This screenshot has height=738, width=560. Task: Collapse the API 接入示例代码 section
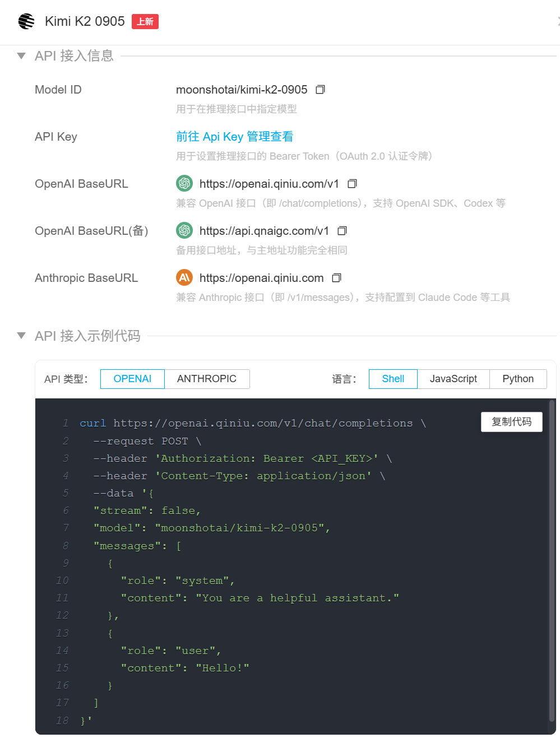[21, 336]
